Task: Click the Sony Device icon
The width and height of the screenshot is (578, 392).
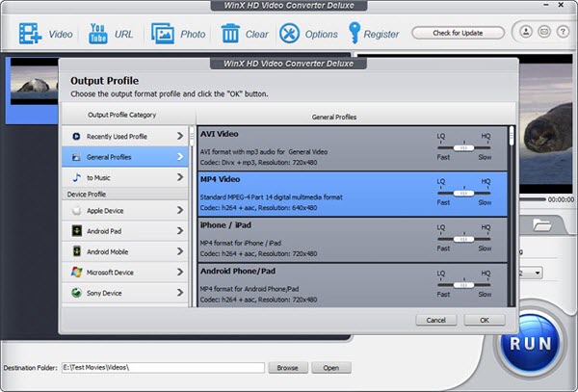Action: pyautogui.click(x=77, y=293)
